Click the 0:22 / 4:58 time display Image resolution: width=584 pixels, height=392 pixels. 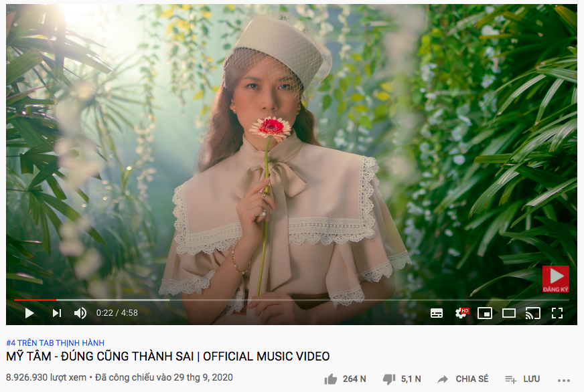[117, 313]
